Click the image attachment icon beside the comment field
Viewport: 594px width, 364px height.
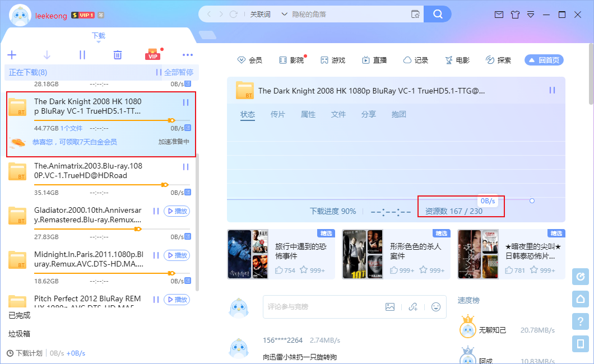(390, 307)
